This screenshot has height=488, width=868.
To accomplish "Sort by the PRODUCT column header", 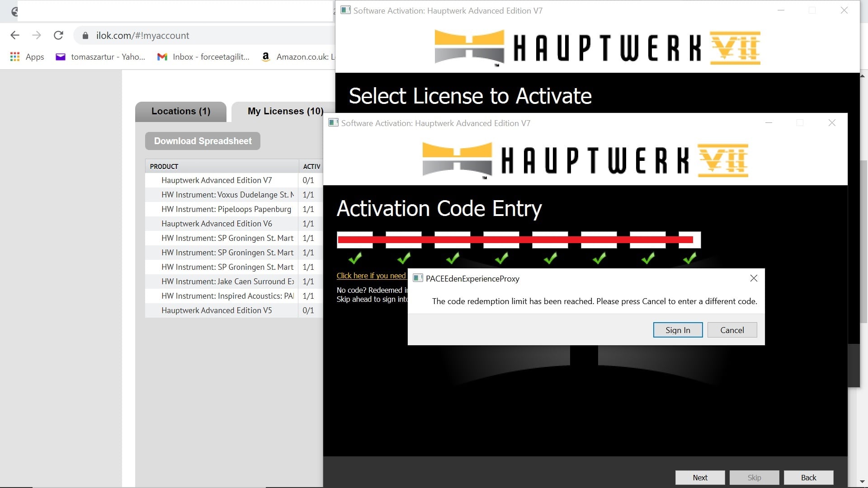I will point(222,166).
